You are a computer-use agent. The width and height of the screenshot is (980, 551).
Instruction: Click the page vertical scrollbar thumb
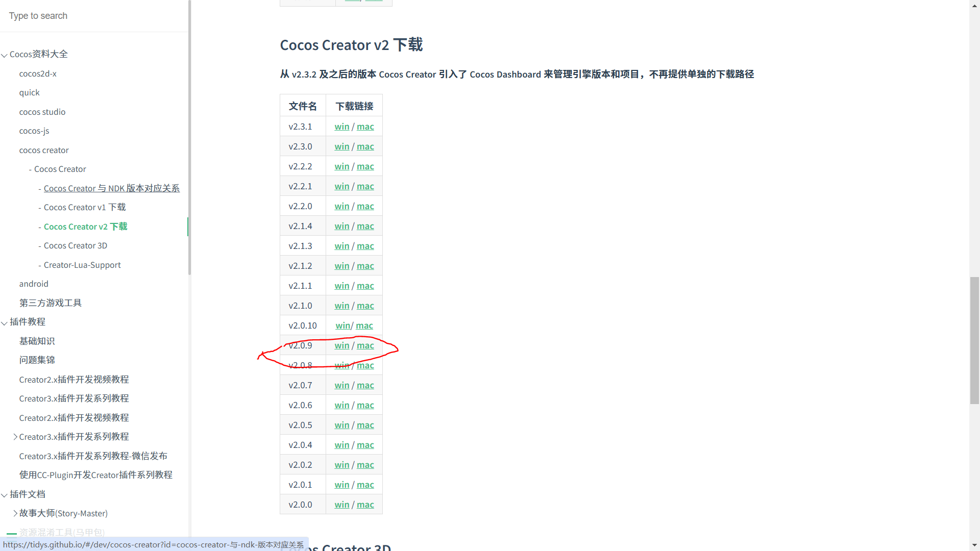pyautogui.click(x=974, y=340)
